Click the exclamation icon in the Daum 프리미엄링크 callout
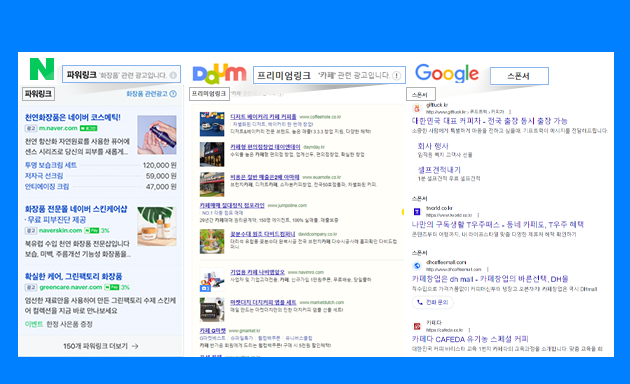Screen dimensions: 630x384 [396, 76]
